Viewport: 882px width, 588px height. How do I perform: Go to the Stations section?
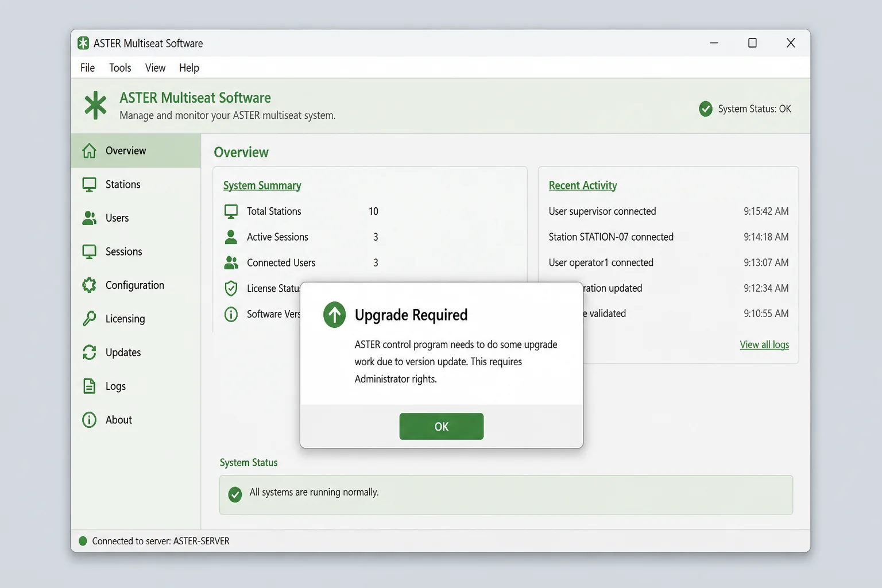[136, 184]
